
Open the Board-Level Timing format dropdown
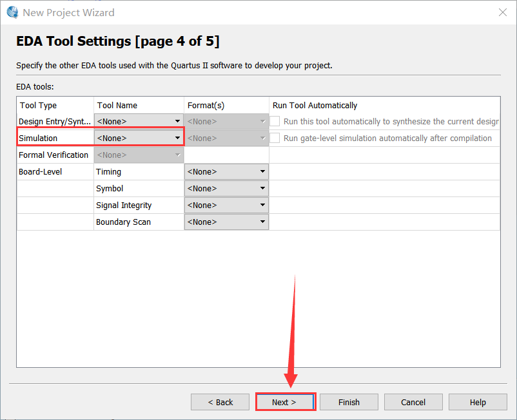[226, 171]
